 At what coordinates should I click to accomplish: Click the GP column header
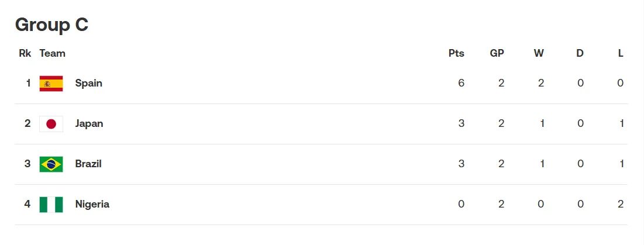(497, 53)
